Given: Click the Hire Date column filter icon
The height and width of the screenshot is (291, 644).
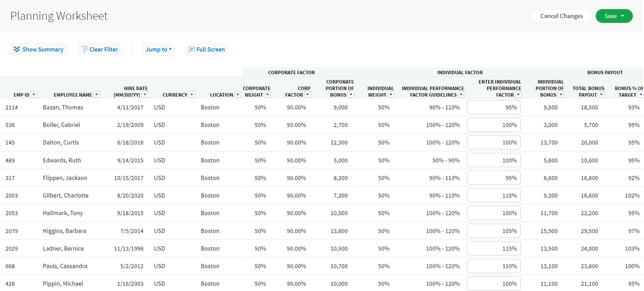Looking at the screenshot, I should tap(145, 95).
